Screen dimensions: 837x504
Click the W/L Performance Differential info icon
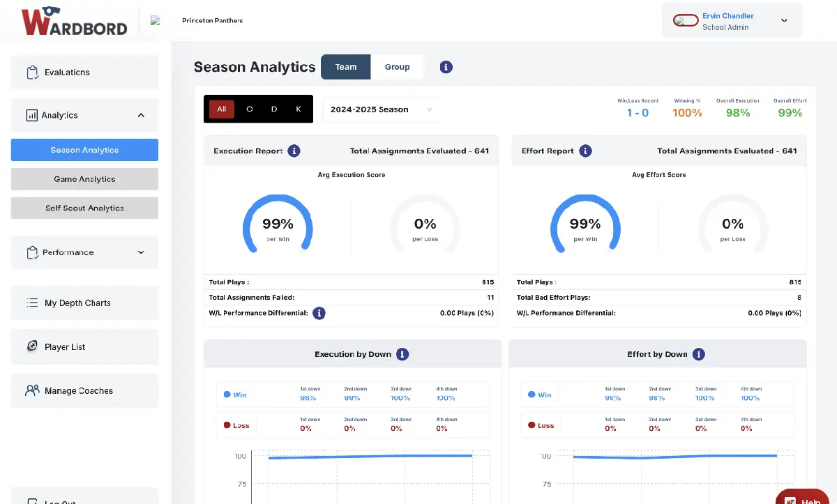pyautogui.click(x=319, y=313)
